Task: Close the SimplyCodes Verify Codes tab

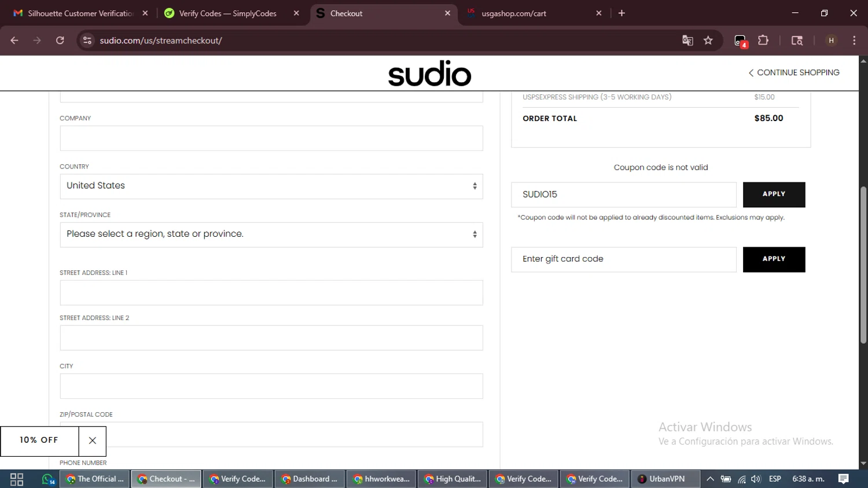Action: click(296, 13)
